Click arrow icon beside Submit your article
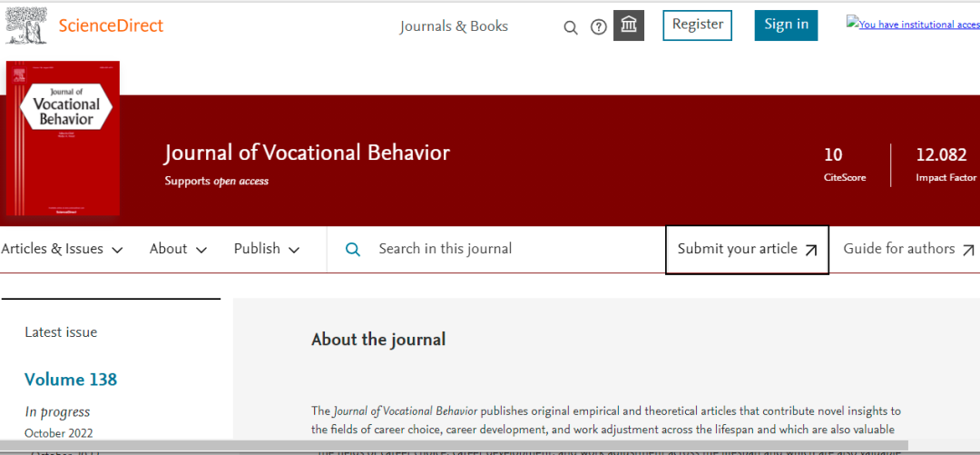The height and width of the screenshot is (455, 980). point(811,250)
